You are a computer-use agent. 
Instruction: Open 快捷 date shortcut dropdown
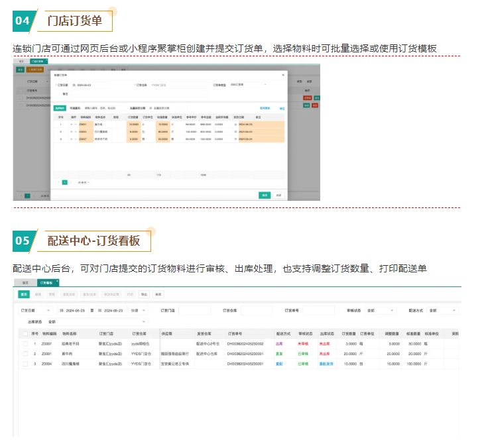[138, 311]
